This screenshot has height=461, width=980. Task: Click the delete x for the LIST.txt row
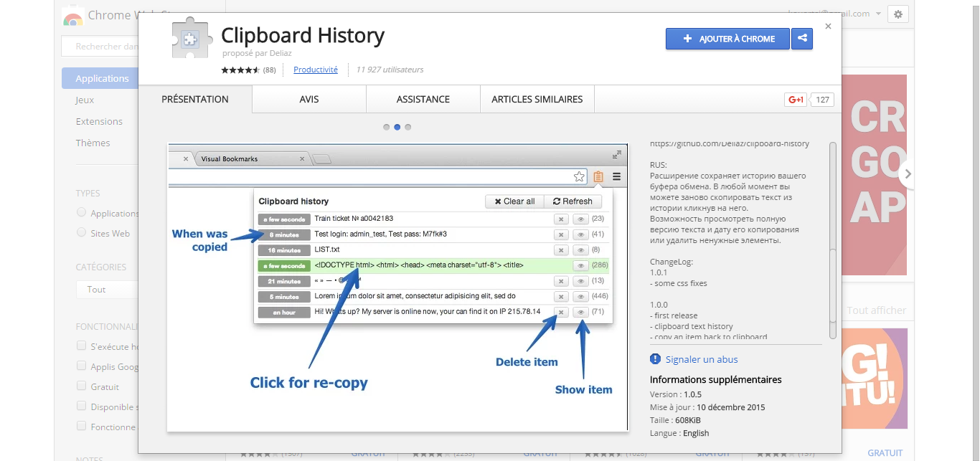[x=561, y=250]
